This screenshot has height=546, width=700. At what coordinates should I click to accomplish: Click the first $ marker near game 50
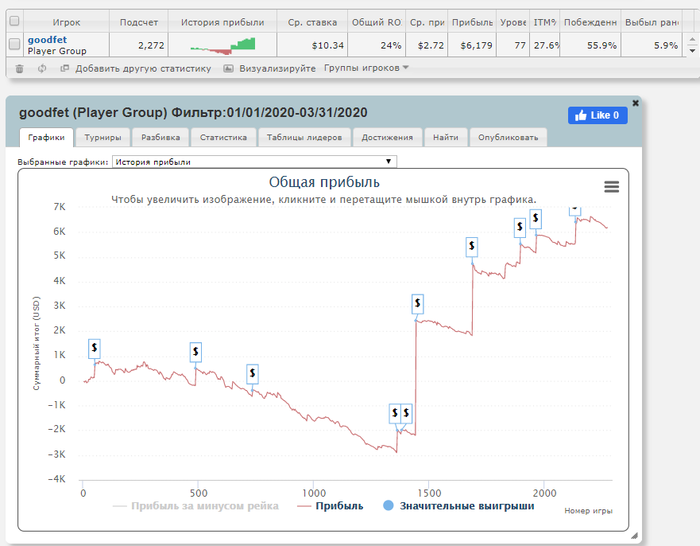click(x=94, y=348)
